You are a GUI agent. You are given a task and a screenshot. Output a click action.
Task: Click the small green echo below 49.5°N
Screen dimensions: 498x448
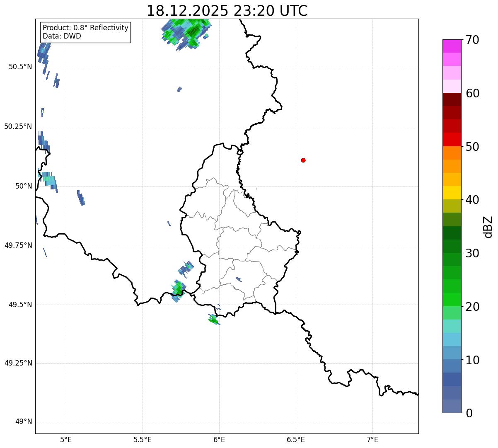click(x=213, y=320)
